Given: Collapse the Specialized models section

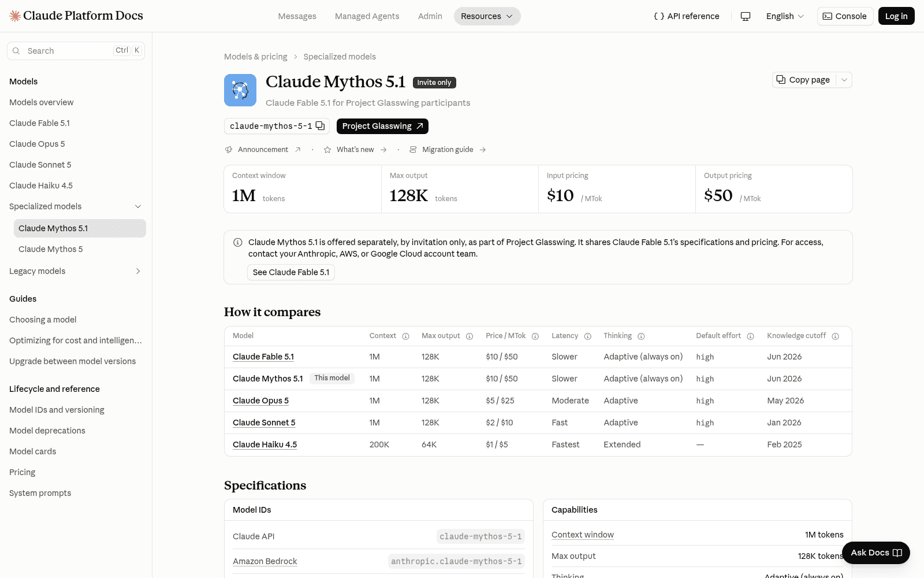Looking at the screenshot, I should coord(138,206).
